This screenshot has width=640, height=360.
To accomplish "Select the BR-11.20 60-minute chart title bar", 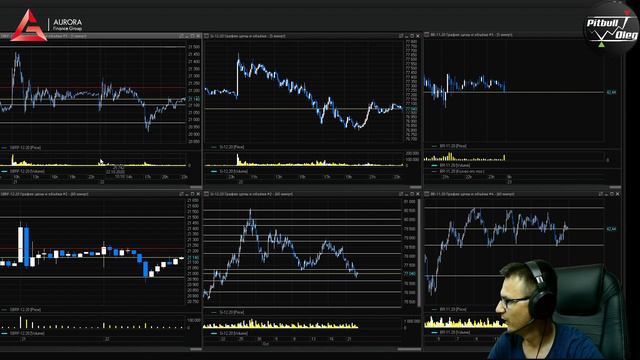I will pyautogui.click(x=522, y=194).
